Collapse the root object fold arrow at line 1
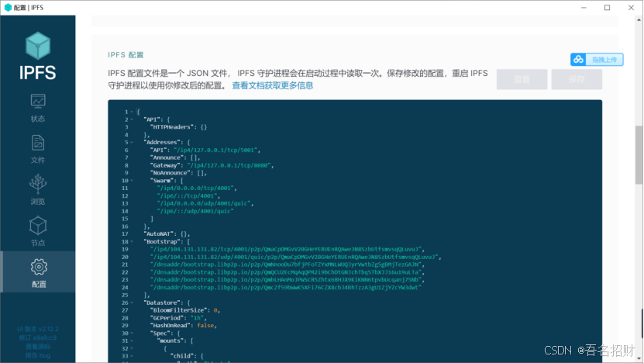Screen dimensions: 644x363 coord(132,112)
